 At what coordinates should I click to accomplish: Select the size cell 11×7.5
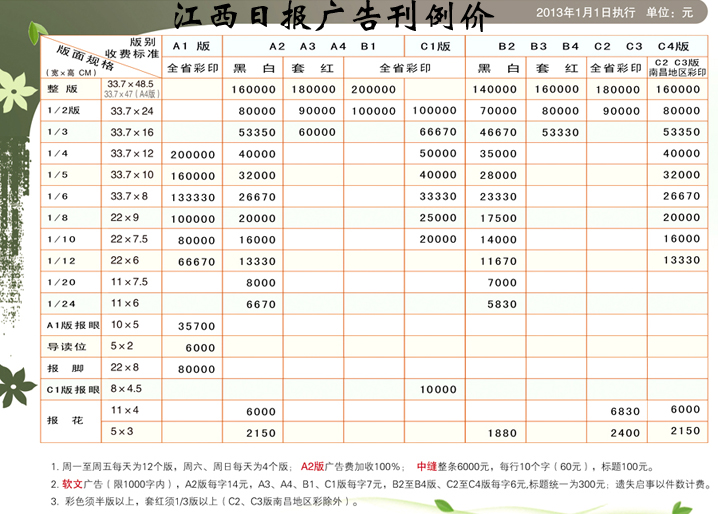129,282
